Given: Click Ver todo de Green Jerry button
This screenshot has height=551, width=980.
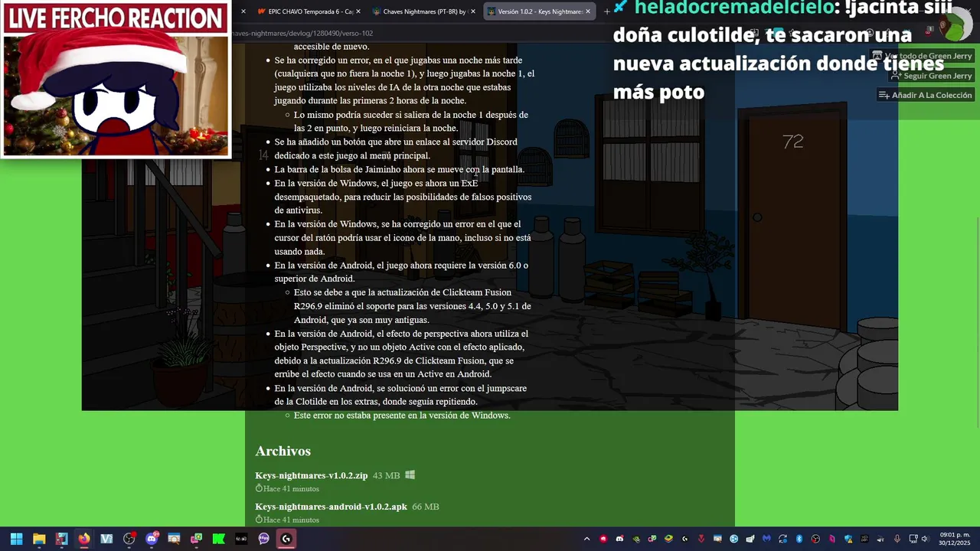Looking at the screenshot, I should coord(922,56).
